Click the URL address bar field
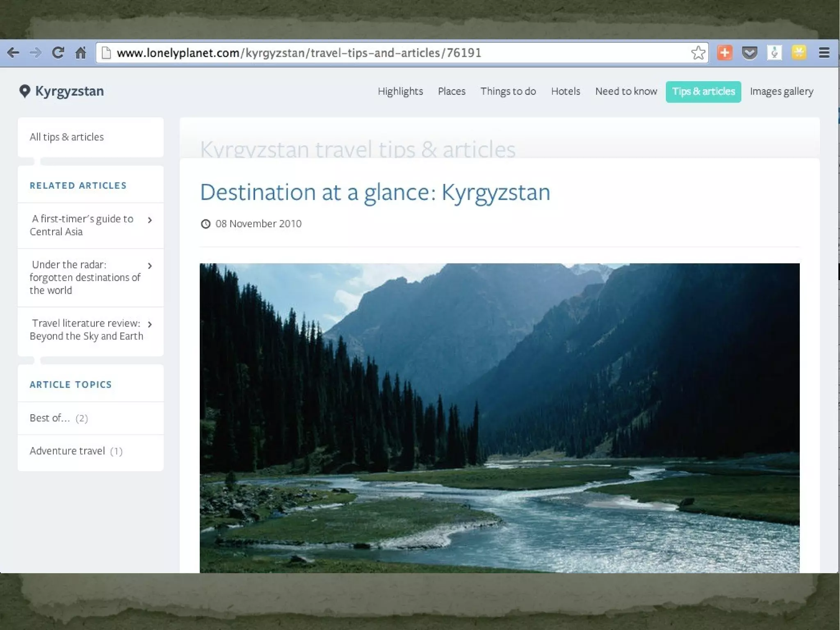 tap(369, 53)
